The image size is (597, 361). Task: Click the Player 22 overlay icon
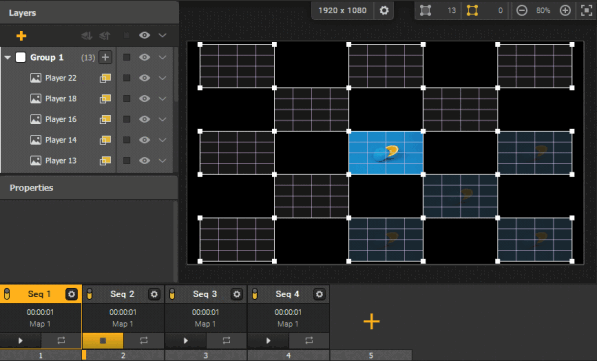click(105, 78)
